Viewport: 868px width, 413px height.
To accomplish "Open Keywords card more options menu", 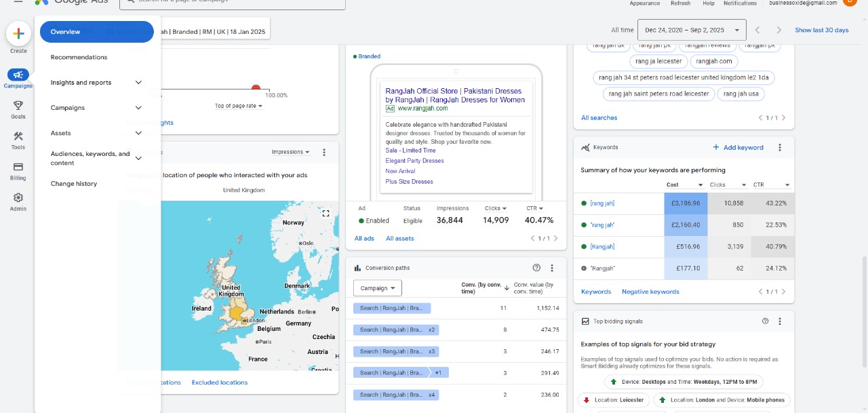I will (780, 147).
